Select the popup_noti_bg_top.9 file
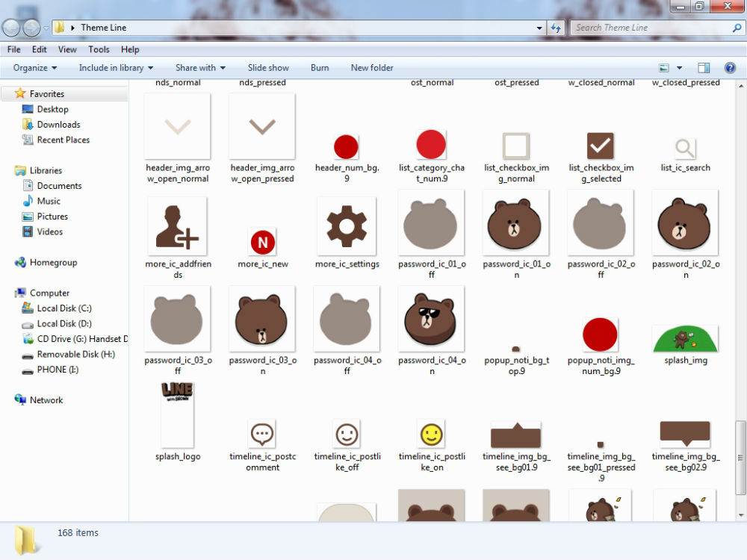The image size is (747, 560). click(x=516, y=349)
